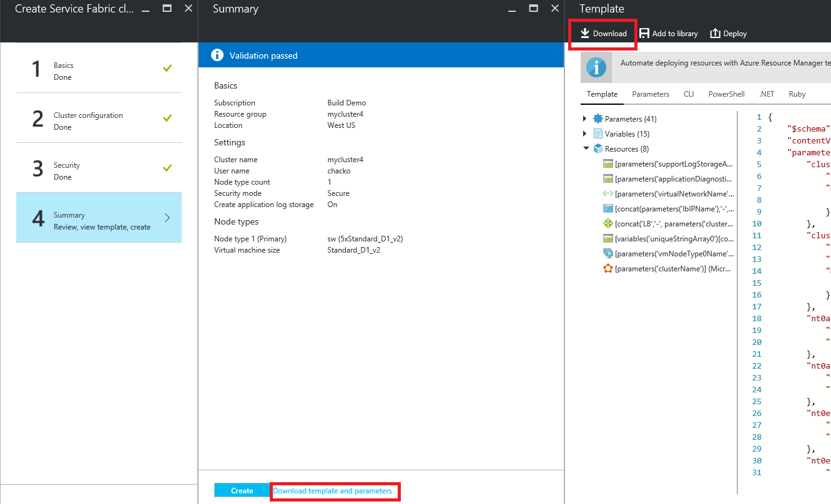
Task: Click the Deploy button label
Action: coord(735,34)
